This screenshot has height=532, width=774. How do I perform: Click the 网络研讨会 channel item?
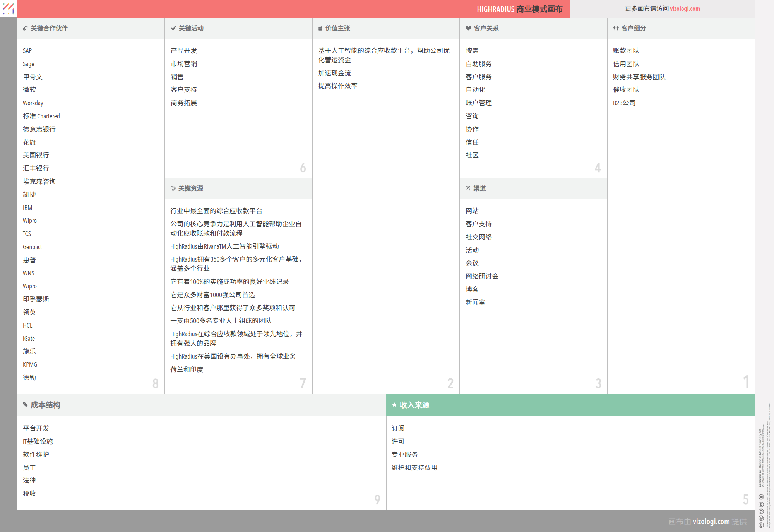coord(482,276)
